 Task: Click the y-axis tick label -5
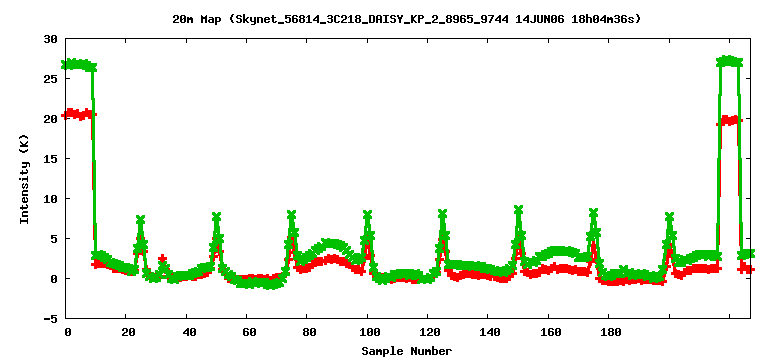coord(51,319)
